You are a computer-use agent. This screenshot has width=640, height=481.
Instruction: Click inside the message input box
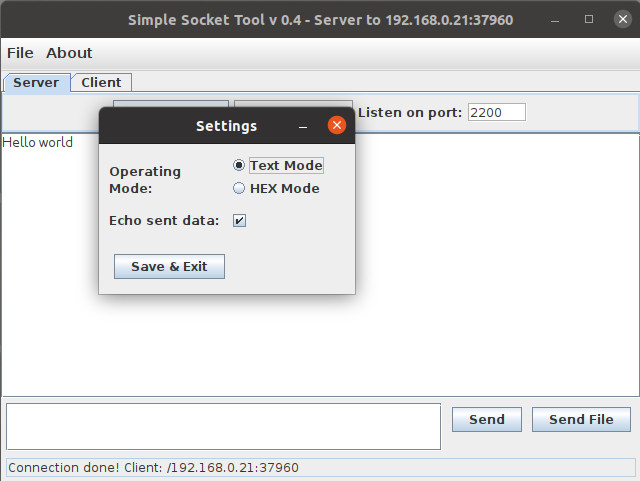[x=223, y=427]
